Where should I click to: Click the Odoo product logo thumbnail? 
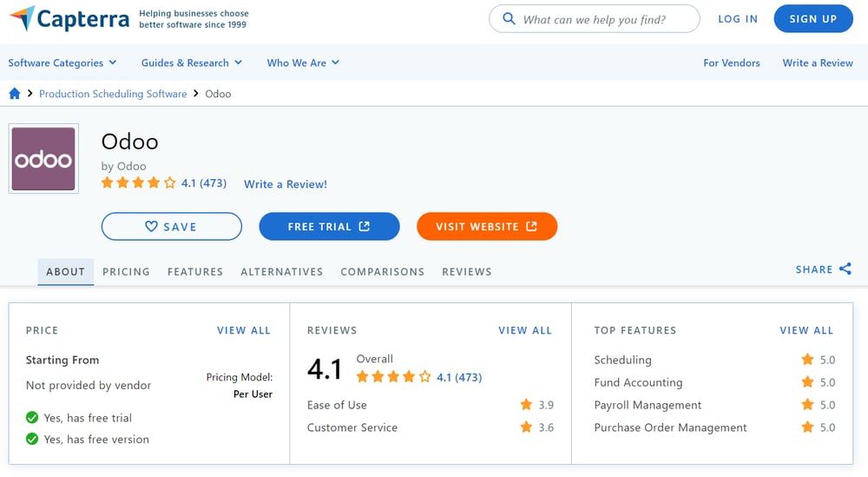pos(43,159)
